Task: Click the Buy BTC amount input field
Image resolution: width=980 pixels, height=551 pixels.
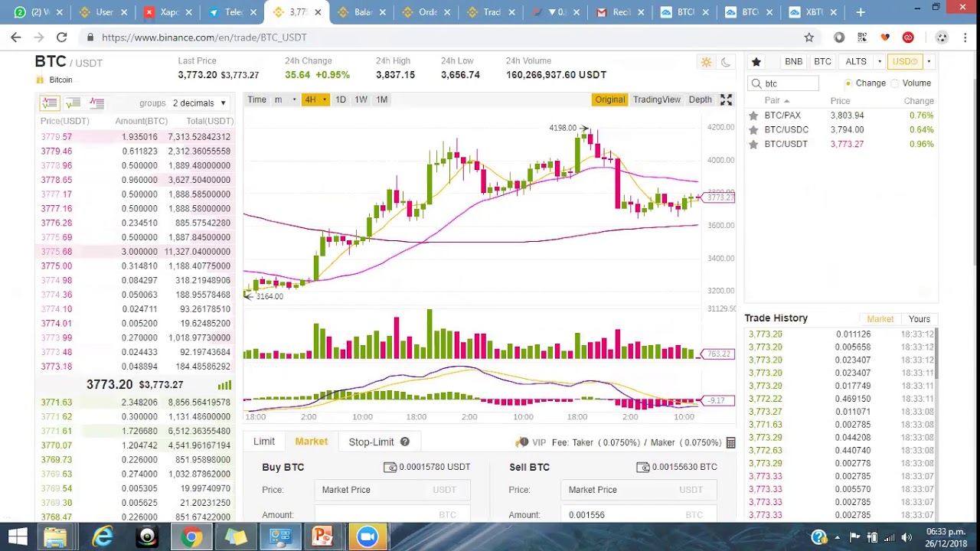Action: pyautogui.click(x=393, y=515)
